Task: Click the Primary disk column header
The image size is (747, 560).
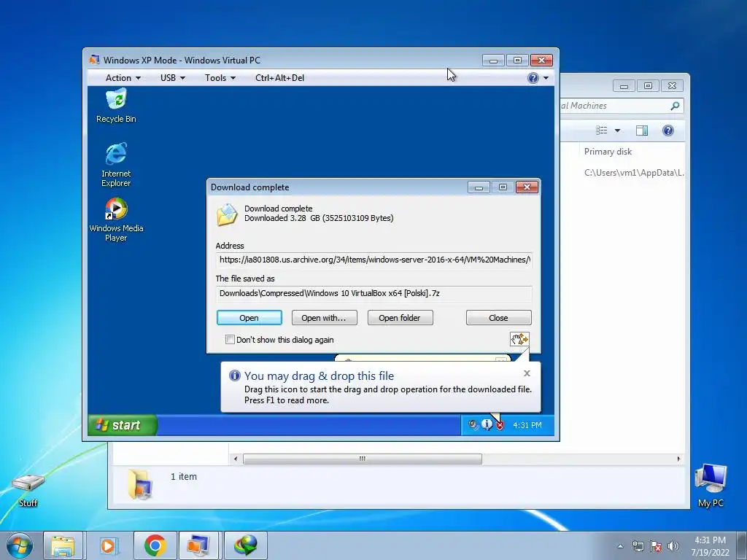Action: [x=608, y=152]
